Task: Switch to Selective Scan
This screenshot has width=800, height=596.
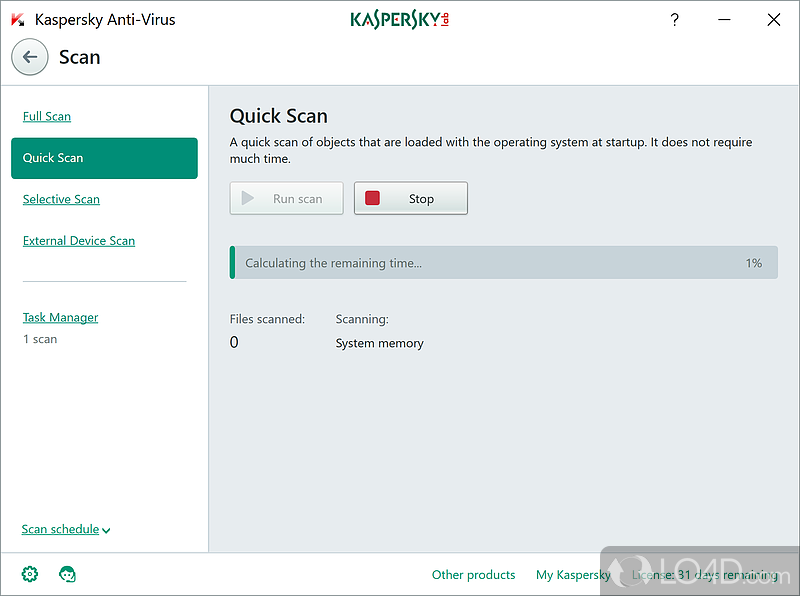Action: coord(61,199)
